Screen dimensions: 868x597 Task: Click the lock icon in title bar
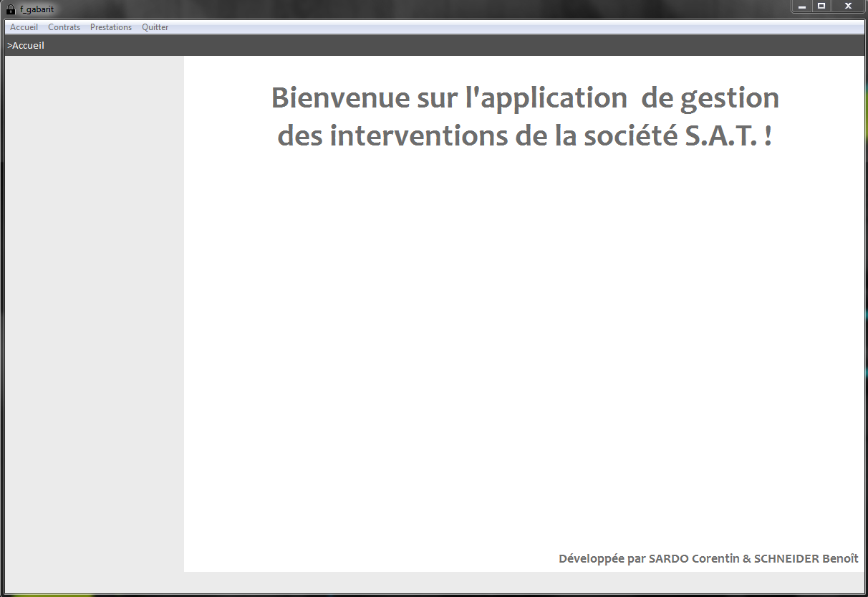11,9
